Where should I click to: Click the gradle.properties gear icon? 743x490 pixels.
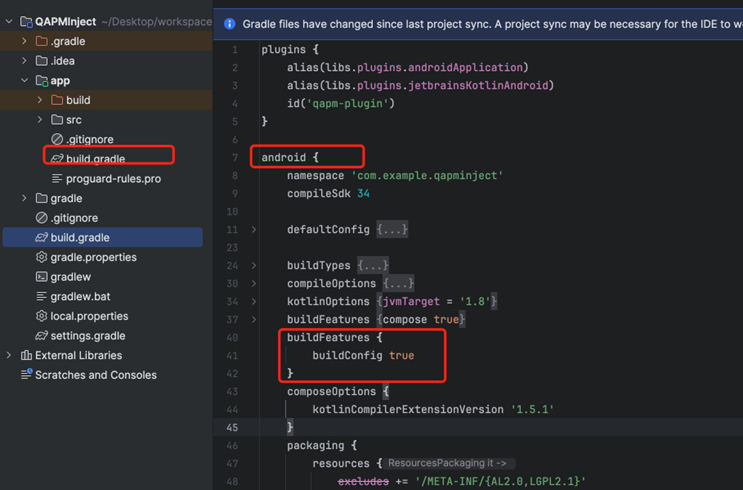[x=41, y=257]
